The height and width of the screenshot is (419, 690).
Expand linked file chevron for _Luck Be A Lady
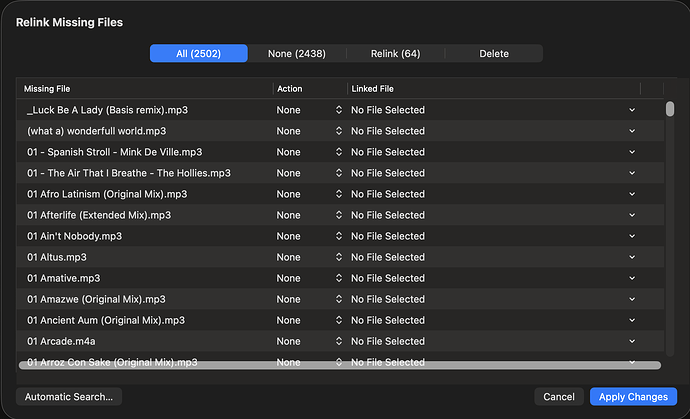632,110
